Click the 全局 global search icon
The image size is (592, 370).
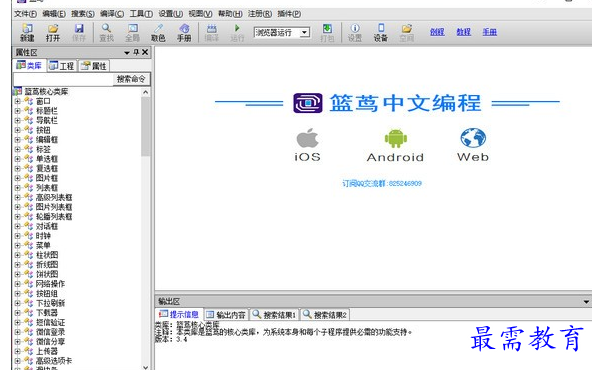pyautogui.click(x=133, y=28)
